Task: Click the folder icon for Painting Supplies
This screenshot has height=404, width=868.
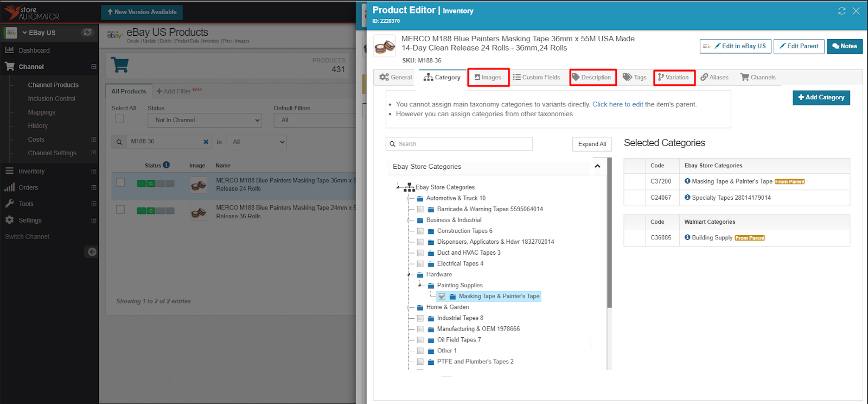Action: 431,286
